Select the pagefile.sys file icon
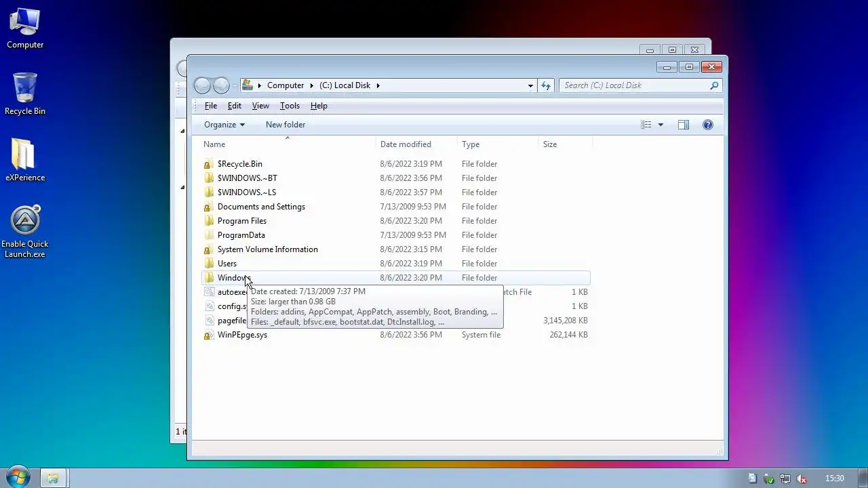Viewport: 868px width, 488px height. [209, 321]
